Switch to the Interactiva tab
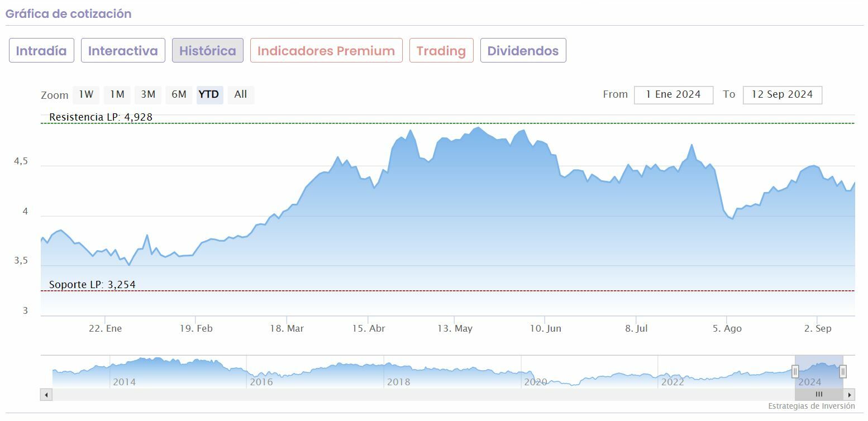Image resolution: width=868 pixels, height=421 pixels. (123, 51)
